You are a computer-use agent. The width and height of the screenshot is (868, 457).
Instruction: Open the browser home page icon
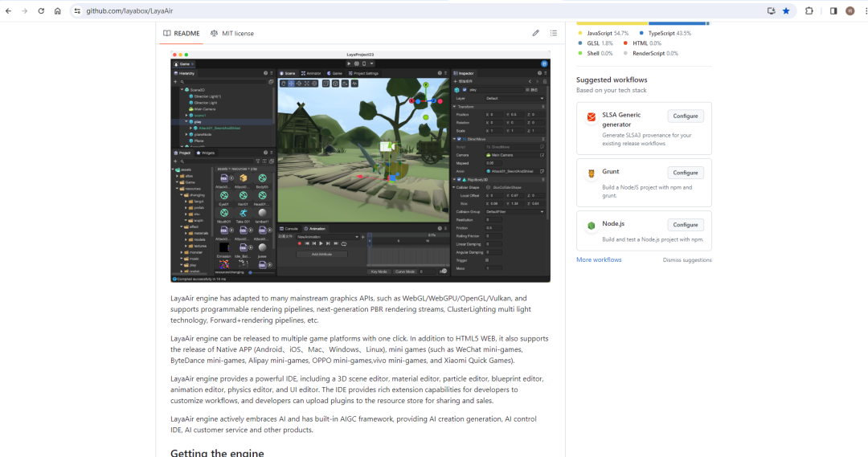pyautogui.click(x=58, y=11)
